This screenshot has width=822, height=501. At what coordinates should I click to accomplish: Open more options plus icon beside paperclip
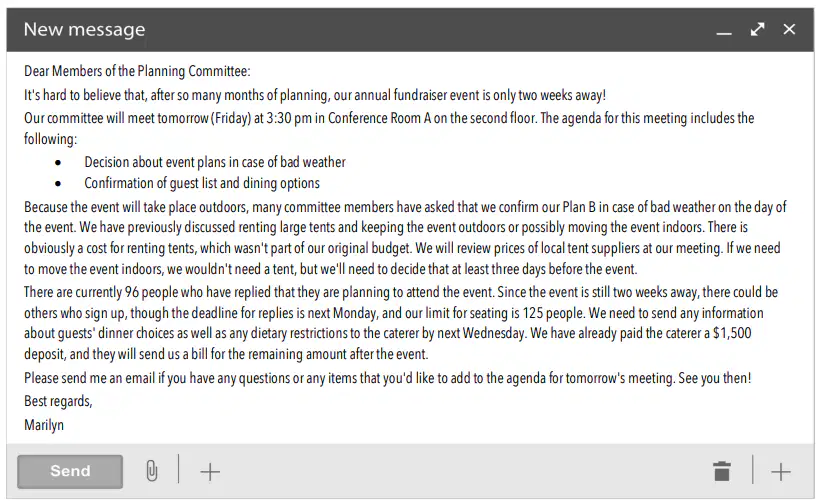click(x=210, y=472)
